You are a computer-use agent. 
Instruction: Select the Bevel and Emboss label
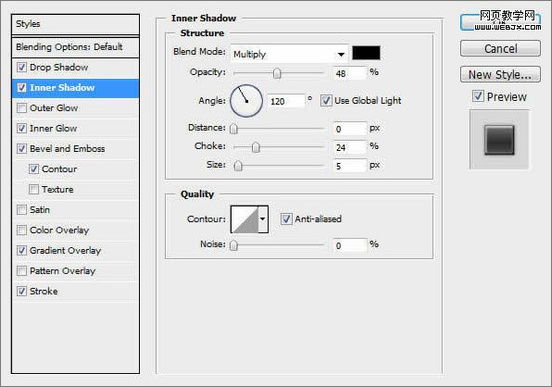click(67, 149)
